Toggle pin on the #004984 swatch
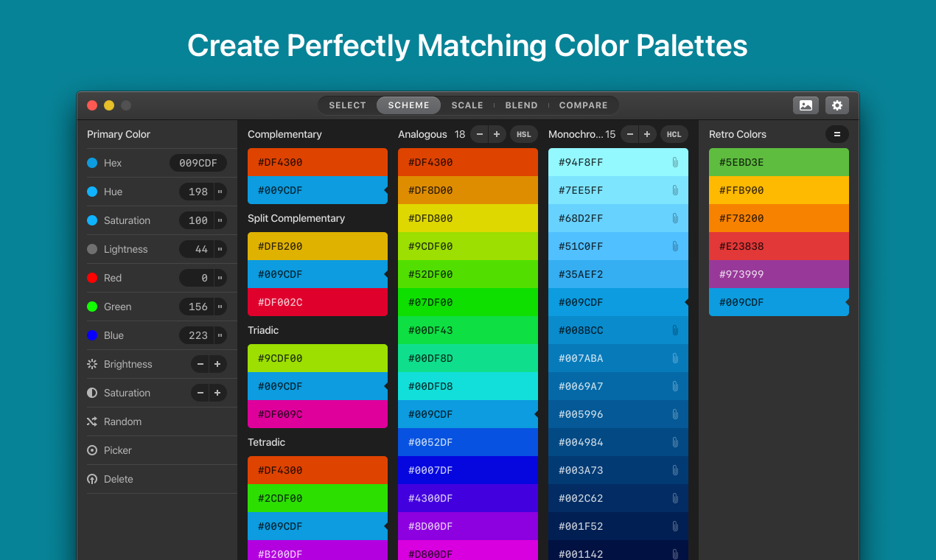 coord(674,442)
